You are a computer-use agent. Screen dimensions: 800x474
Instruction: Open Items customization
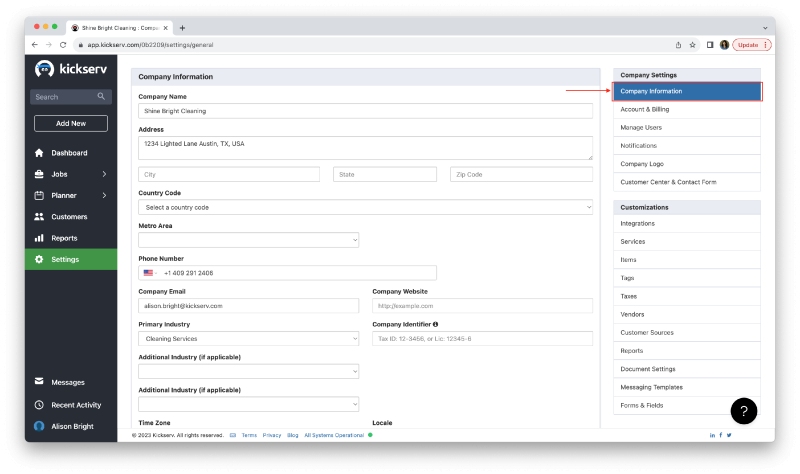(x=687, y=260)
